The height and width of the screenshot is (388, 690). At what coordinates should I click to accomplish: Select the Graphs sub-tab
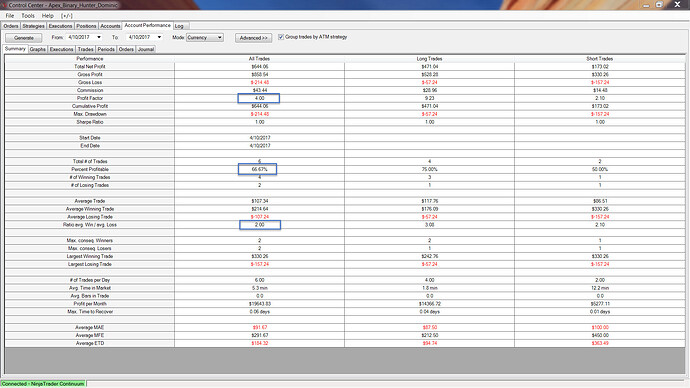(38, 49)
